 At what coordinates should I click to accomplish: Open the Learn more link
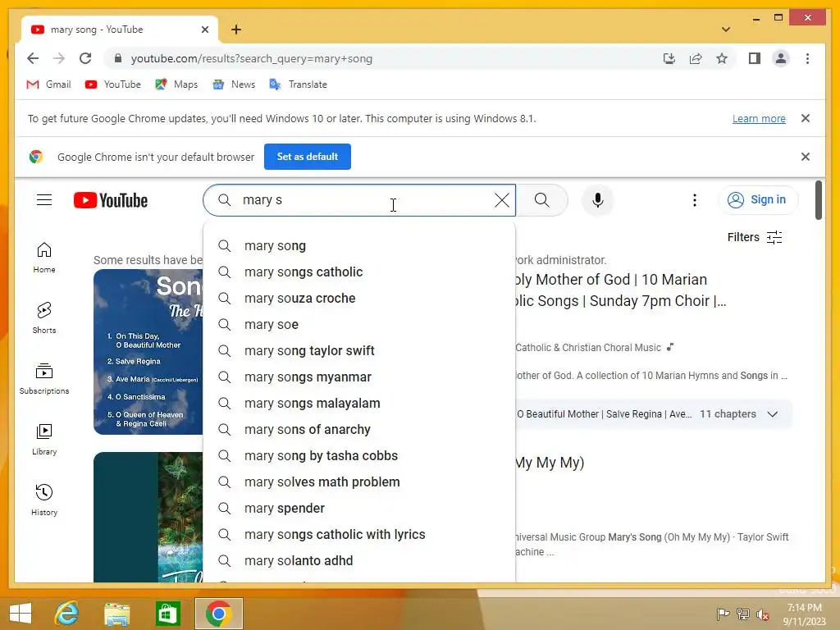pos(759,118)
